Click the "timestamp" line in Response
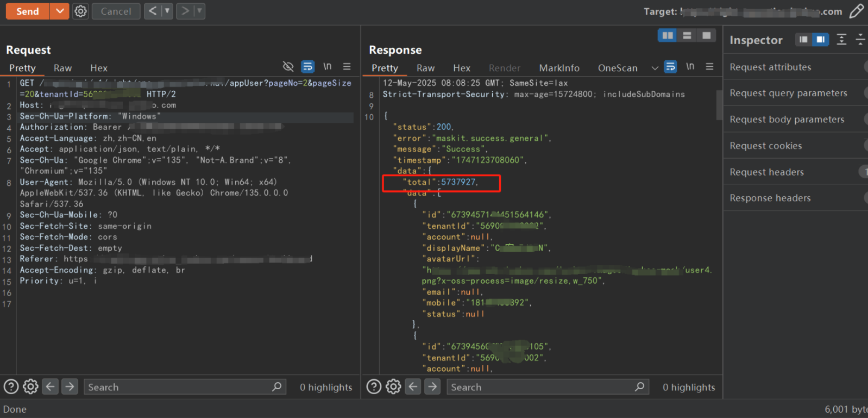 coord(460,160)
